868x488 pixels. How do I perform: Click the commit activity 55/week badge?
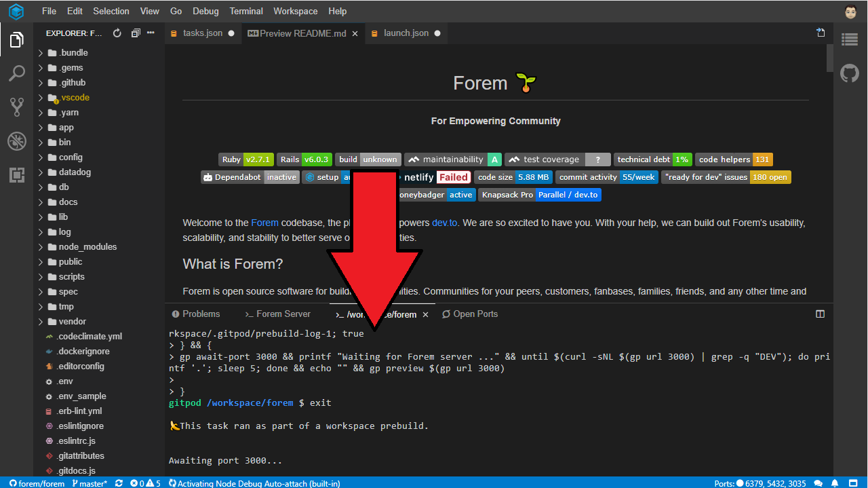coord(607,177)
